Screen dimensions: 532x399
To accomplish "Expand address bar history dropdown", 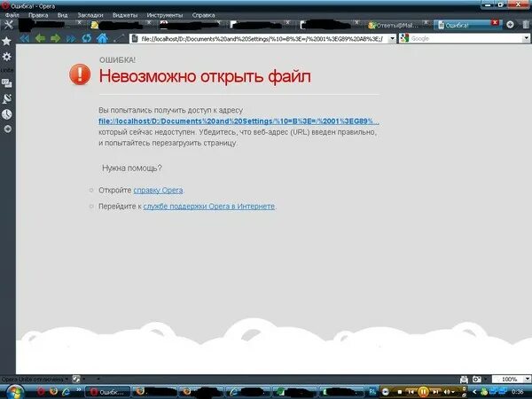I will click(392, 38).
